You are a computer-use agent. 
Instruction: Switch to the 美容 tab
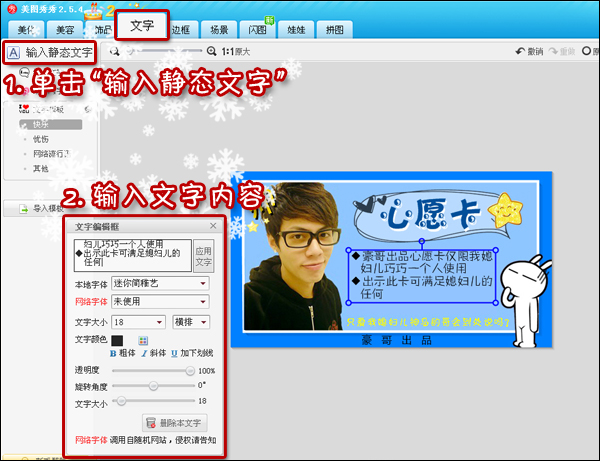click(65, 30)
